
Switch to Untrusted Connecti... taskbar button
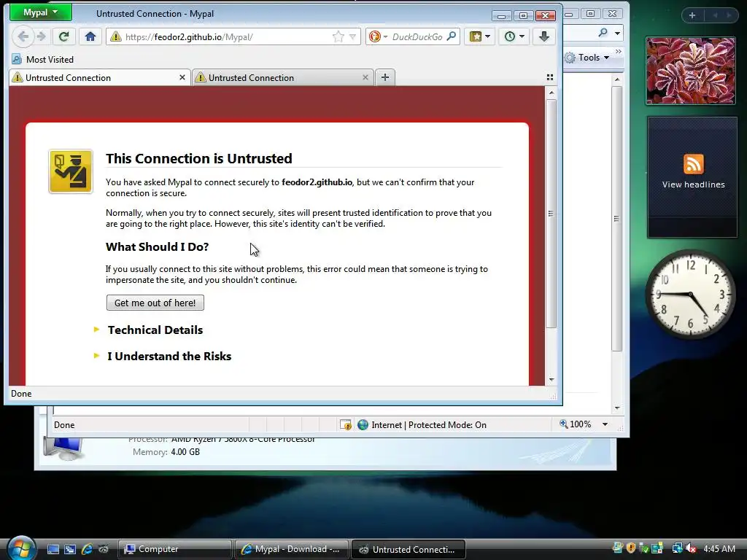pyautogui.click(x=409, y=549)
